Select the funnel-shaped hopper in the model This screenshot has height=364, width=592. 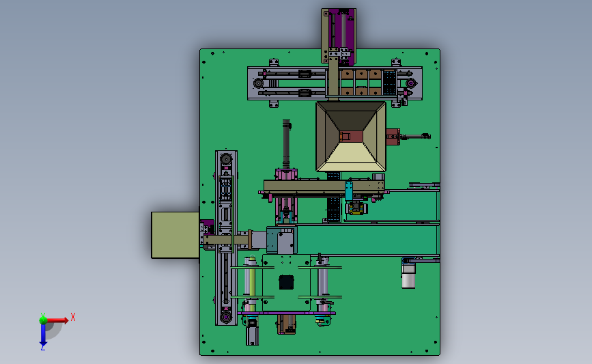point(351,137)
